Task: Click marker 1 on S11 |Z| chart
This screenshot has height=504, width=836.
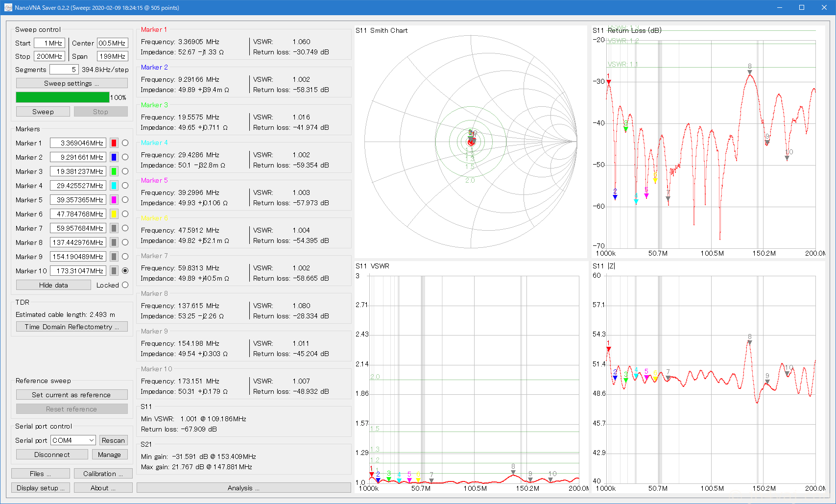Action: tap(608, 348)
